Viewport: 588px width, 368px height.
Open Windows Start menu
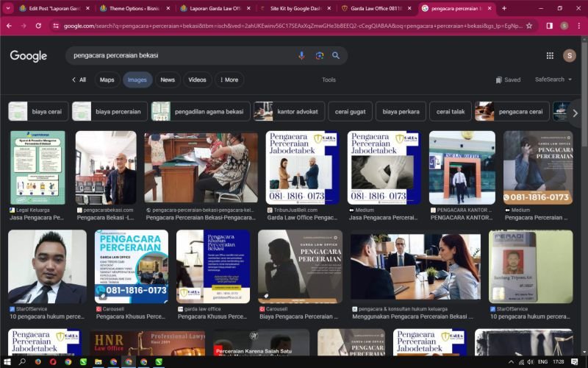click(x=7, y=362)
